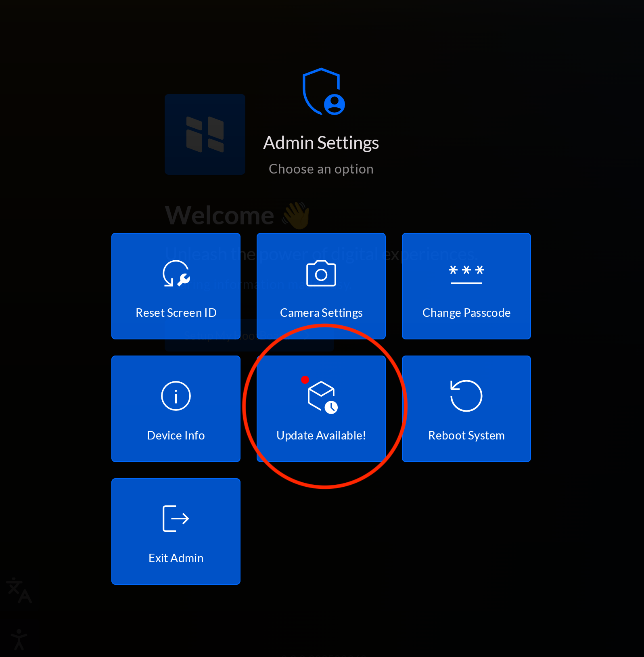This screenshot has height=657, width=644.
Task: Click the language translate icon
Action: pos(19,590)
